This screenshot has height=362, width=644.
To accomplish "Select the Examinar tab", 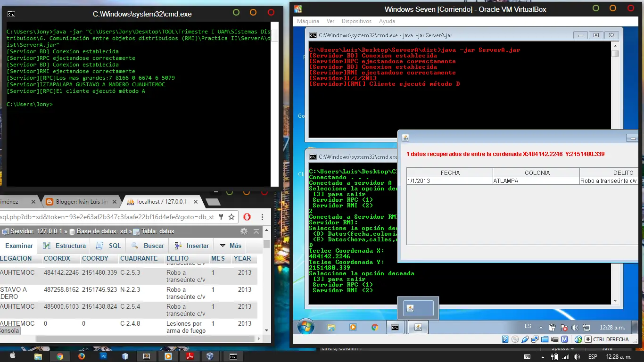I will (19, 246).
